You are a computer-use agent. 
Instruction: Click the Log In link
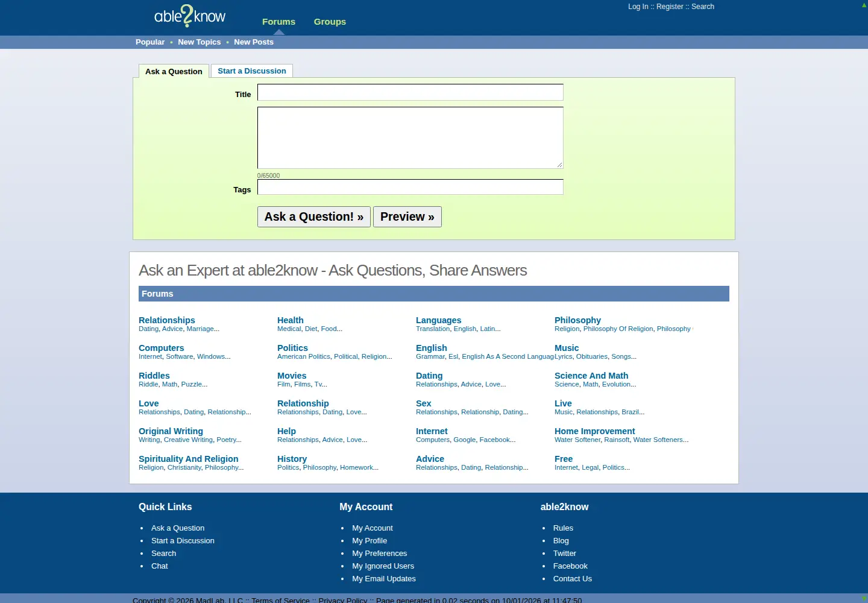click(638, 7)
